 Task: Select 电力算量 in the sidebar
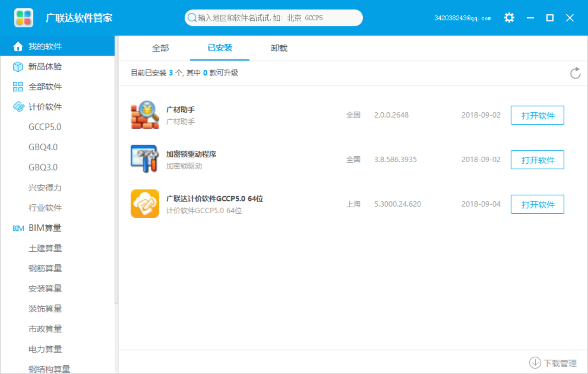[x=45, y=349]
